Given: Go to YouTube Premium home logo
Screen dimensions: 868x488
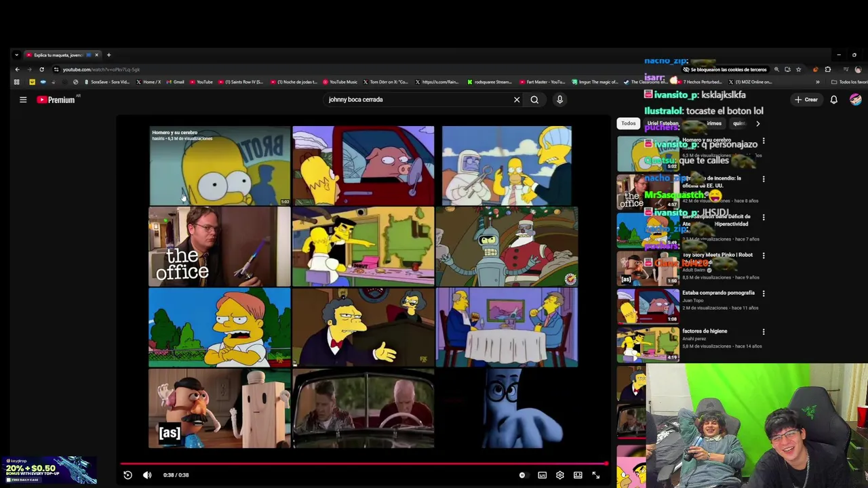Looking at the screenshot, I should pos(57,100).
